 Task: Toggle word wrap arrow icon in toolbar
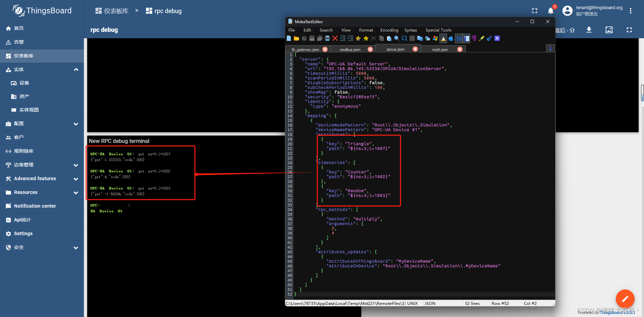pos(459,38)
